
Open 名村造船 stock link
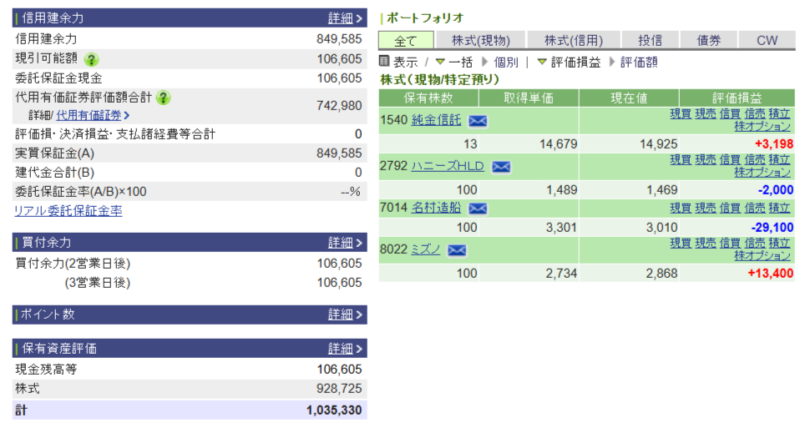coord(436,208)
